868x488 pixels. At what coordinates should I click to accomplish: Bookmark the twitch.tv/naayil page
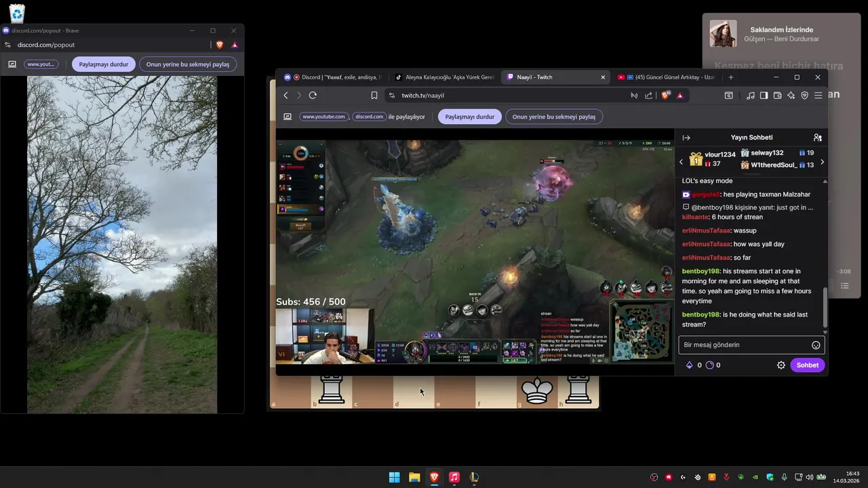click(374, 96)
